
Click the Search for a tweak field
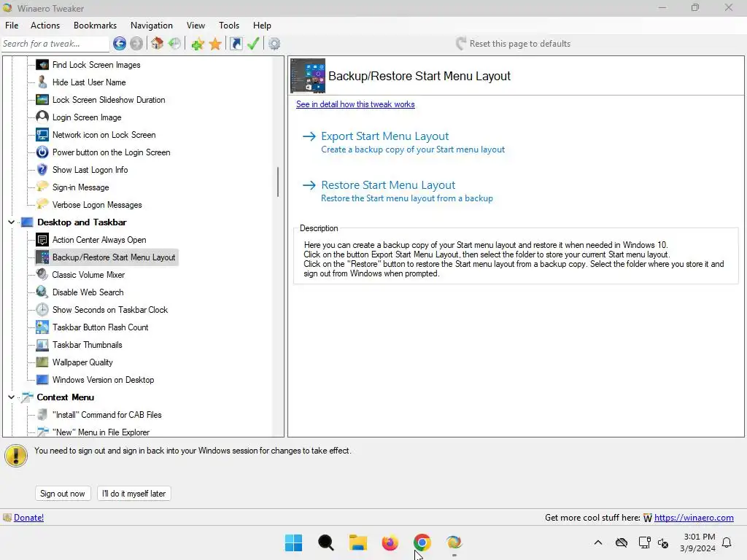point(55,44)
